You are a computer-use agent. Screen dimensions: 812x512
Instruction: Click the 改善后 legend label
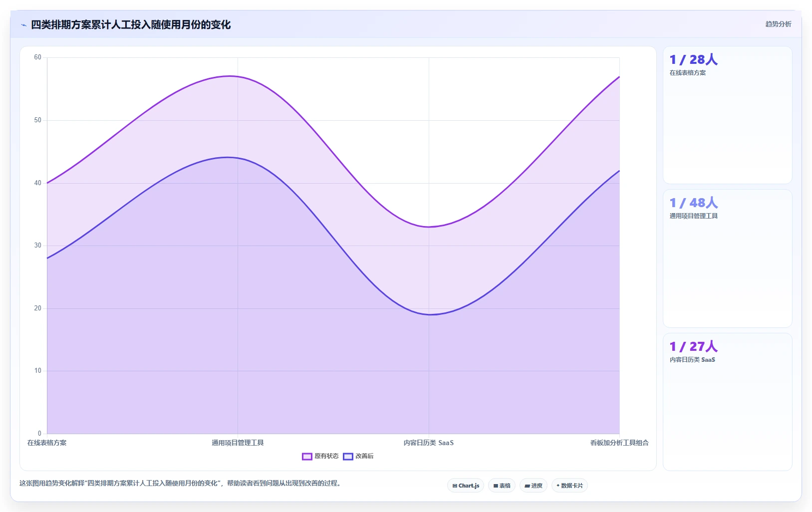[x=364, y=456]
